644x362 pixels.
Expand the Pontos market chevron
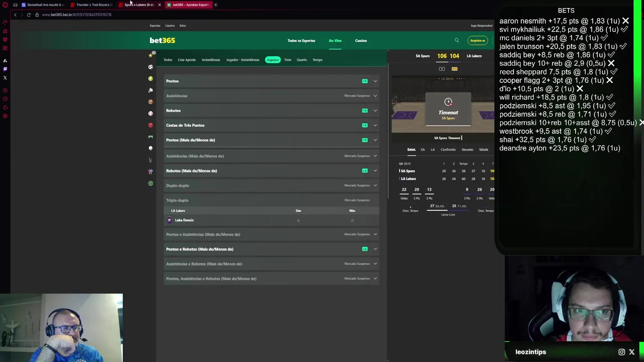click(x=375, y=81)
